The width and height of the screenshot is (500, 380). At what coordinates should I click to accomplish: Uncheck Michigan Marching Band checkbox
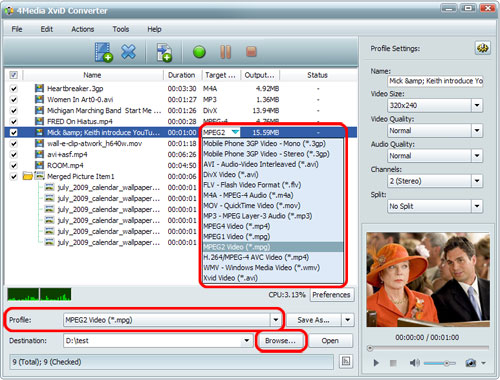click(x=14, y=111)
